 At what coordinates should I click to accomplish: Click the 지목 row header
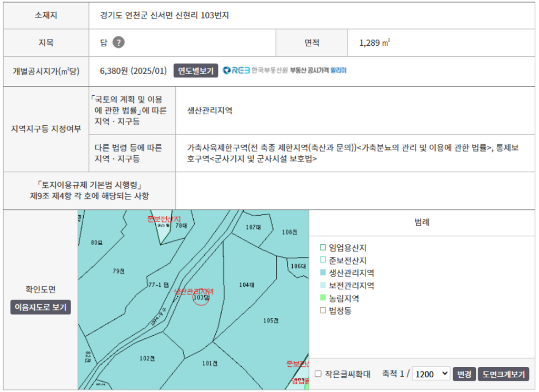(x=46, y=43)
